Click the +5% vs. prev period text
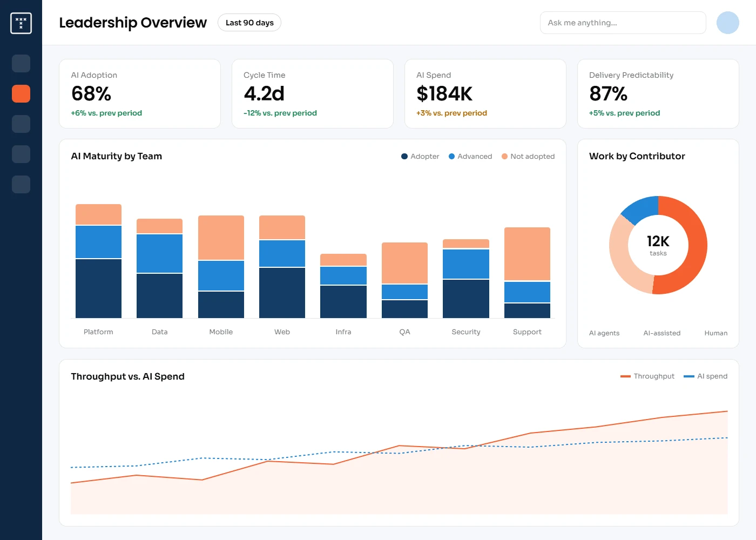 coord(624,113)
